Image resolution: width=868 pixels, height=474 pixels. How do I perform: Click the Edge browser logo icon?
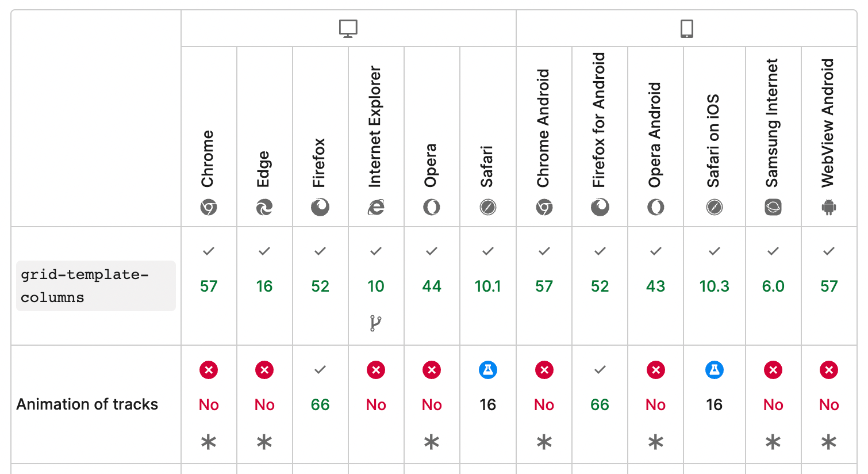[x=264, y=207]
